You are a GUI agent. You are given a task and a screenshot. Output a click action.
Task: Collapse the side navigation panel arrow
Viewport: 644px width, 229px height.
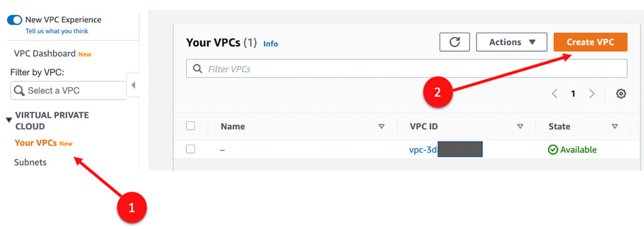coord(133,86)
